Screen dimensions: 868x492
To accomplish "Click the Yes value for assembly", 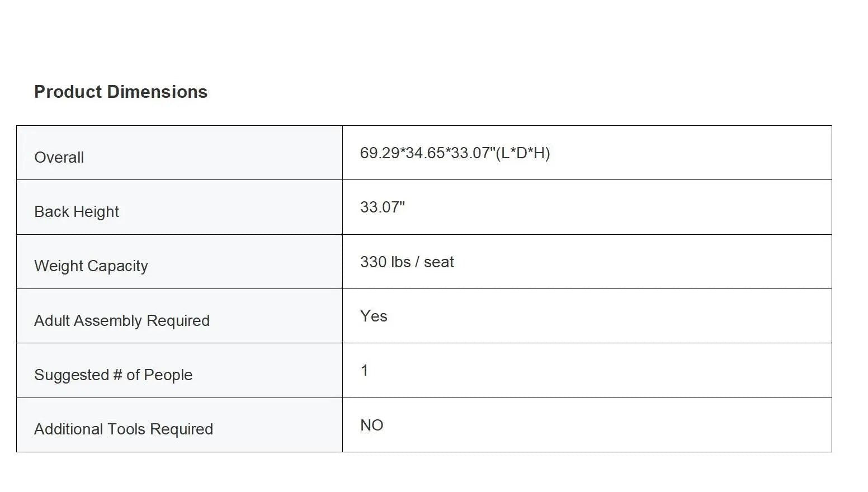I will (x=374, y=316).
